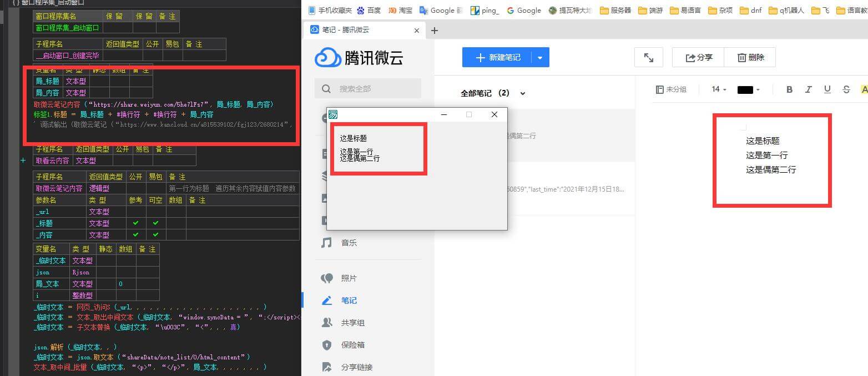Expand the plus beside 取看云内容
This screenshot has height=376, width=868.
click(x=23, y=161)
